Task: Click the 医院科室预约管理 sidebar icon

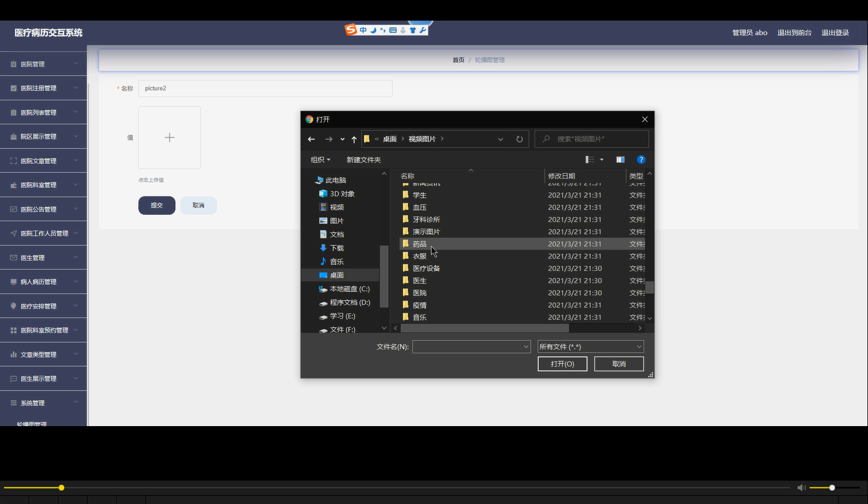Action: (x=14, y=330)
